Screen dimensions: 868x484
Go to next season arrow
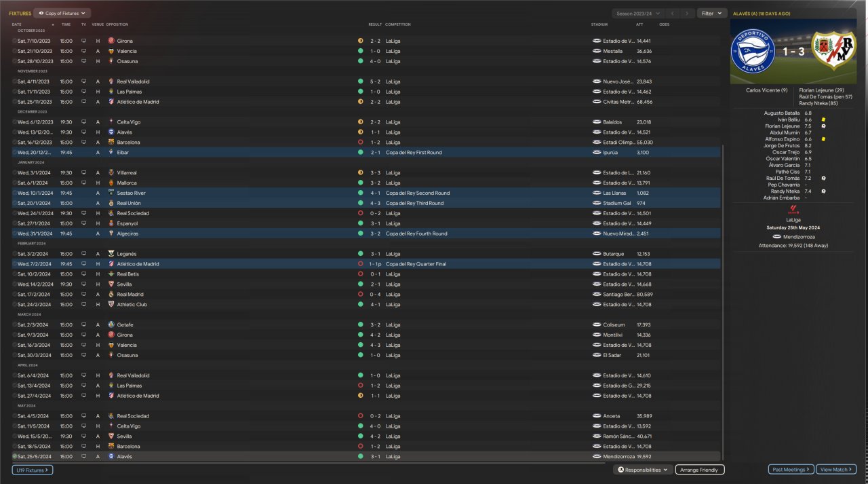click(688, 13)
